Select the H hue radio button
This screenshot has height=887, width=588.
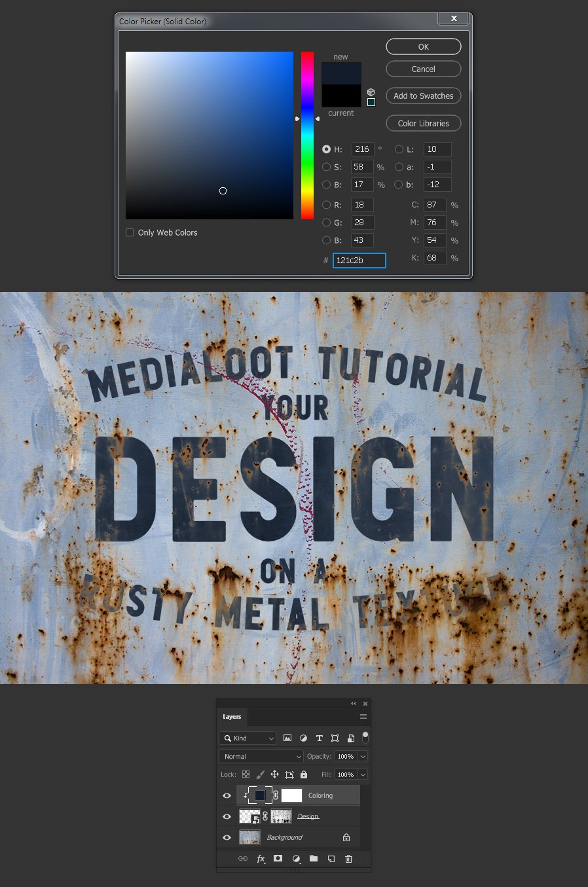[x=326, y=149]
